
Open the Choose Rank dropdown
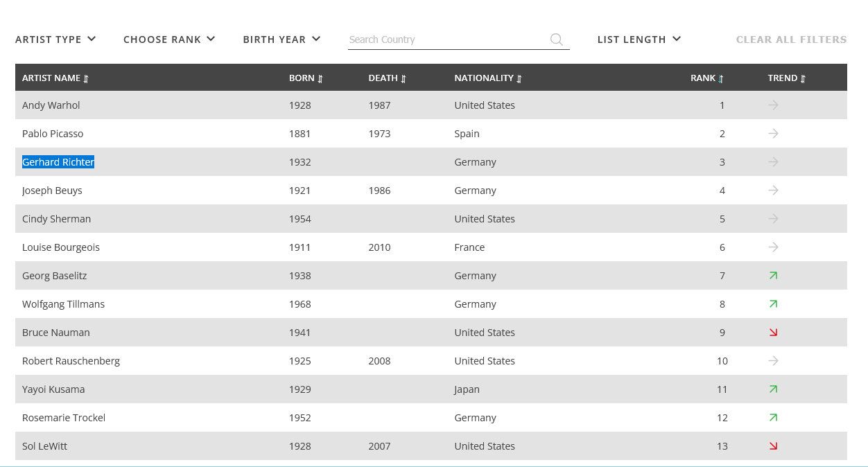(x=169, y=39)
